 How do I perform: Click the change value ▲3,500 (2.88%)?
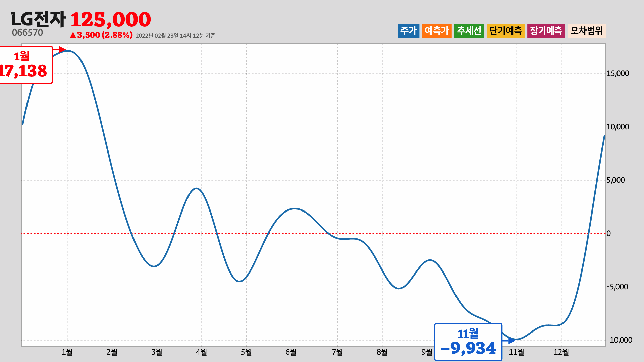(x=101, y=35)
